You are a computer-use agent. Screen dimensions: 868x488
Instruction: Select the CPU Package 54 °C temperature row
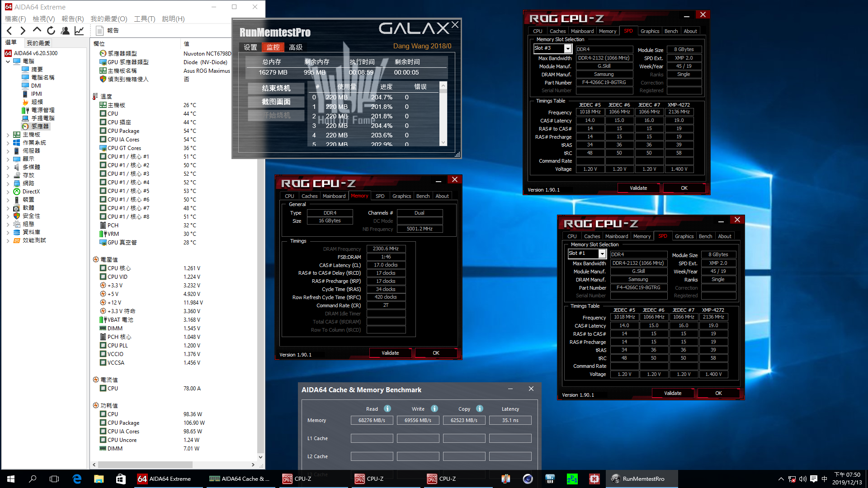click(174, 131)
